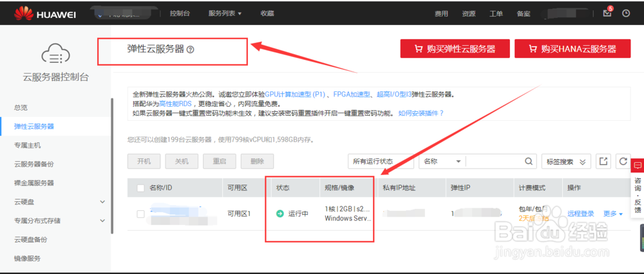Open 备案 in top menu

pos(524,14)
